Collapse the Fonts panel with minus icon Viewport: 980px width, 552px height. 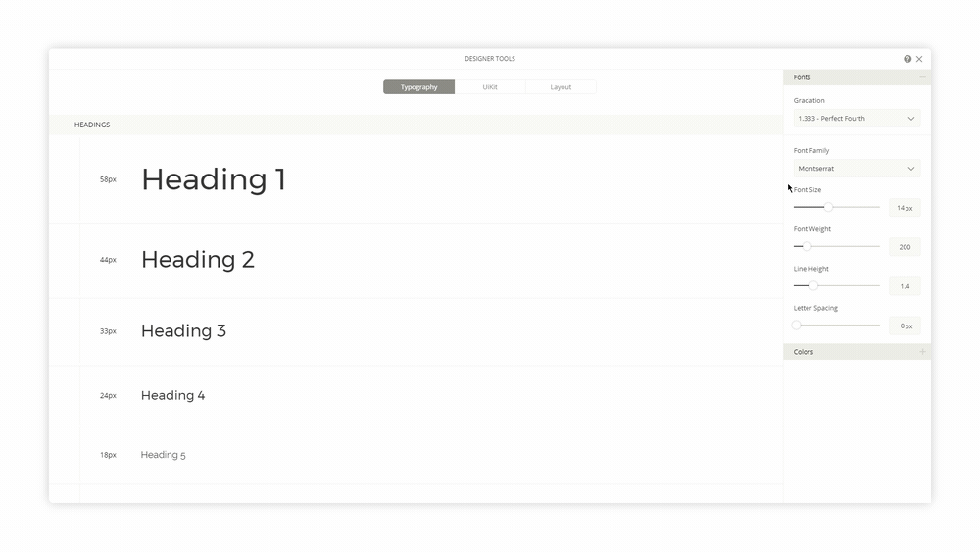click(921, 77)
